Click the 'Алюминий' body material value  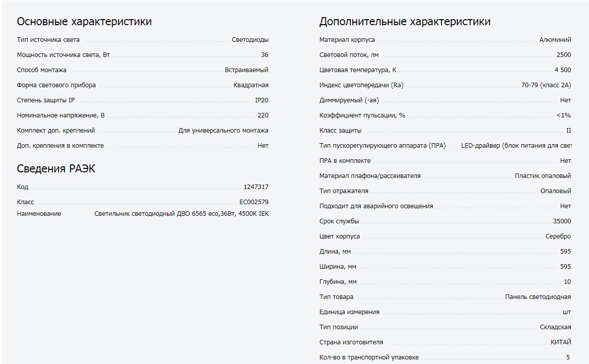click(x=555, y=39)
